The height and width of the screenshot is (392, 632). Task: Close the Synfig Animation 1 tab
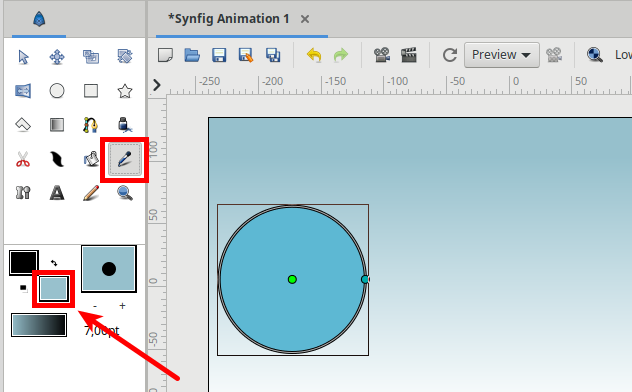click(305, 19)
